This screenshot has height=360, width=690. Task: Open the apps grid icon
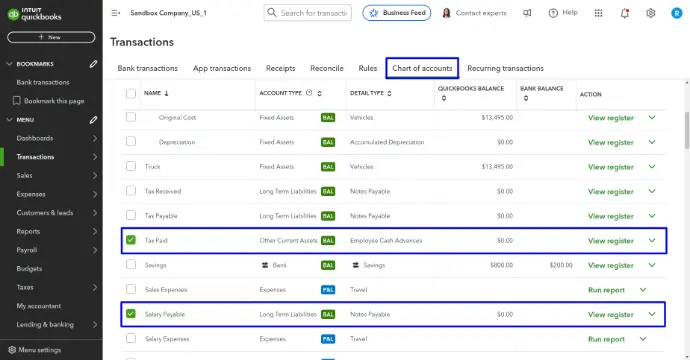598,13
